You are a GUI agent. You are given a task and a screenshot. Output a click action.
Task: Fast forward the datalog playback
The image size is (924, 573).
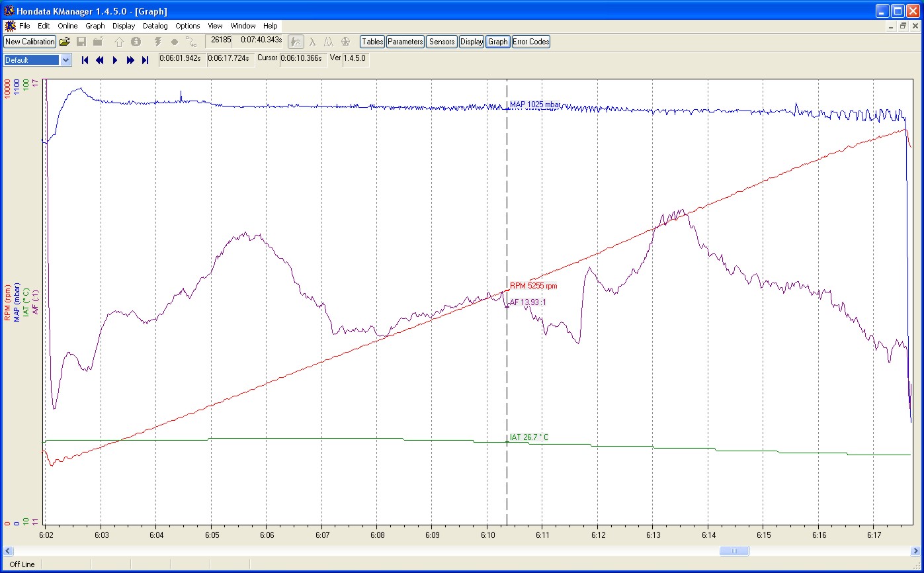coord(130,60)
